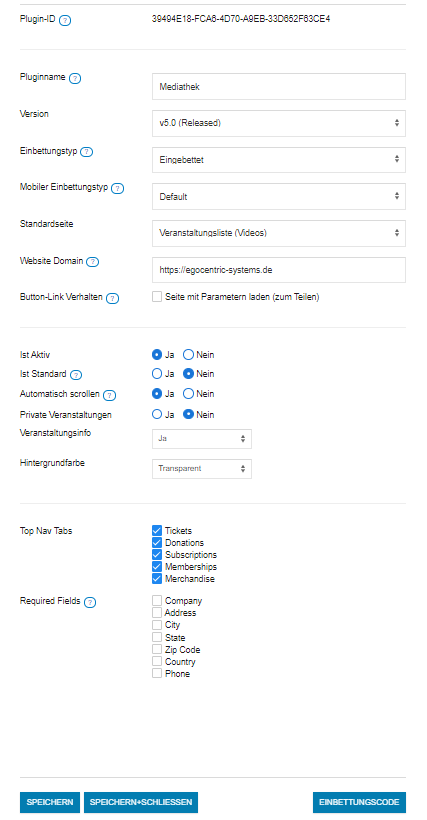Screen dimensions: 427x820
Task: Click the help icon for Einbettungstyp
Action: click(x=87, y=152)
